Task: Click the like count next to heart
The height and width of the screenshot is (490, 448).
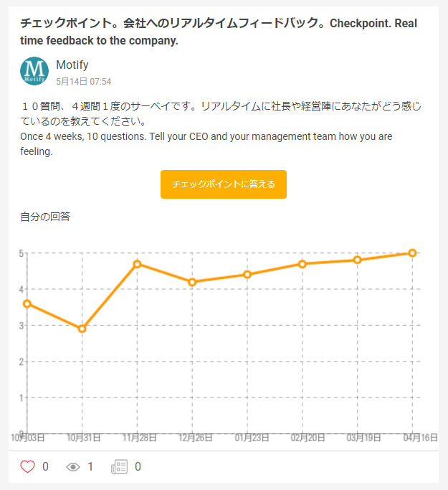Action: [x=46, y=466]
